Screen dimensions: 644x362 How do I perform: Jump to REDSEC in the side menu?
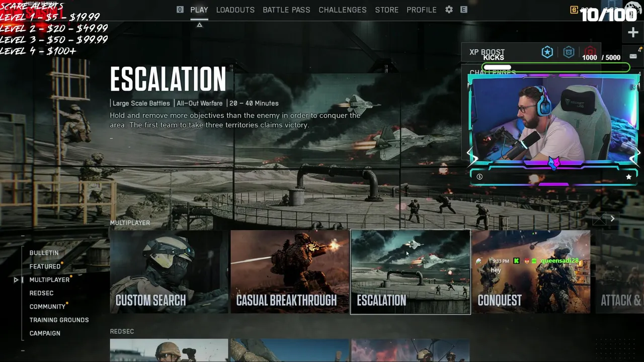click(x=41, y=293)
